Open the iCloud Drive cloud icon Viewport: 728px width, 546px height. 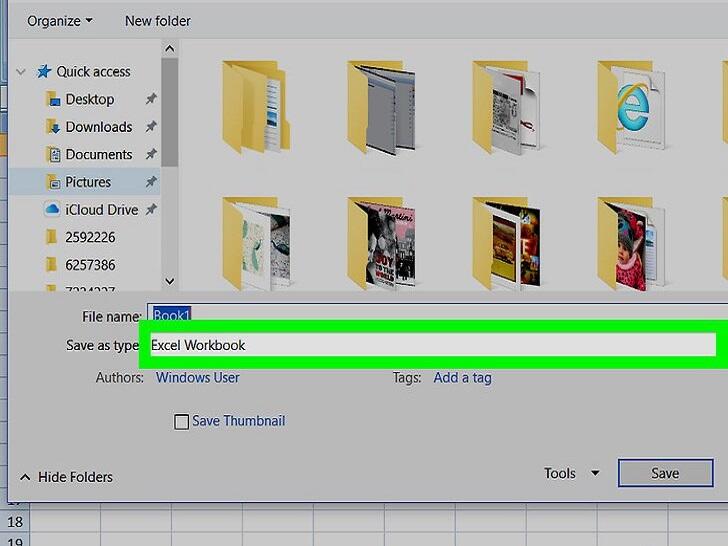52,209
